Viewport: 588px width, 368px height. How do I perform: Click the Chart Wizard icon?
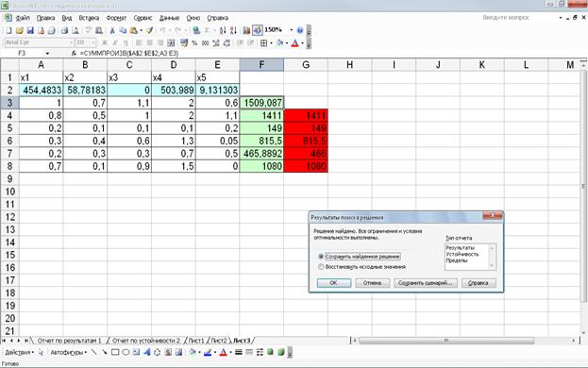click(x=246, y=30)
